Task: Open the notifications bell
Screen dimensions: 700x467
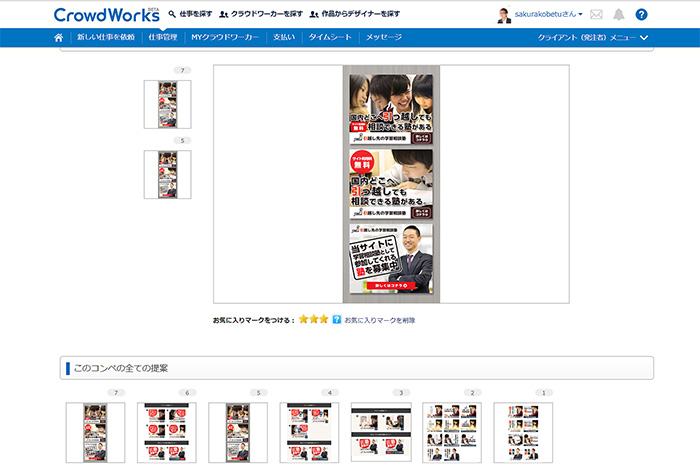Action: click(x=619, y=15)
